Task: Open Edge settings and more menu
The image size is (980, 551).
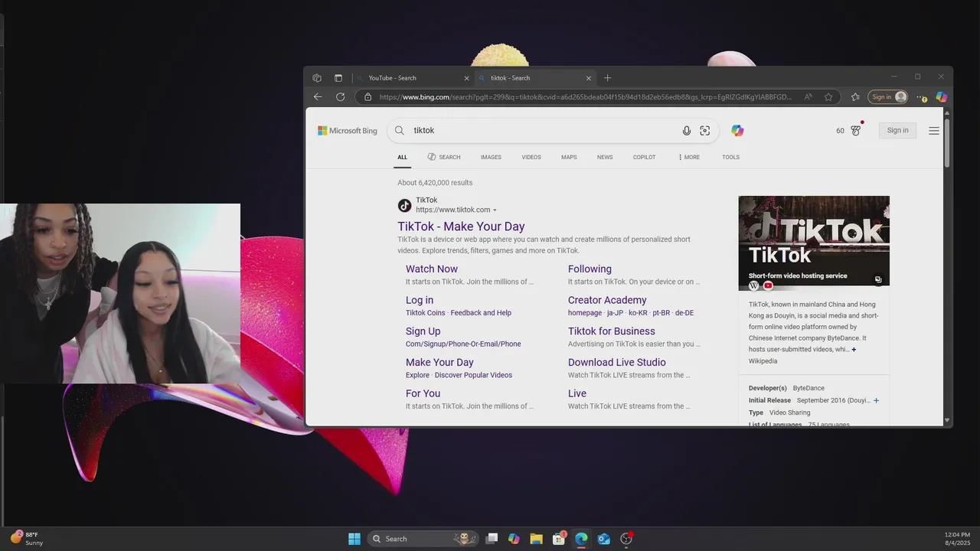Action: [922, 97]
